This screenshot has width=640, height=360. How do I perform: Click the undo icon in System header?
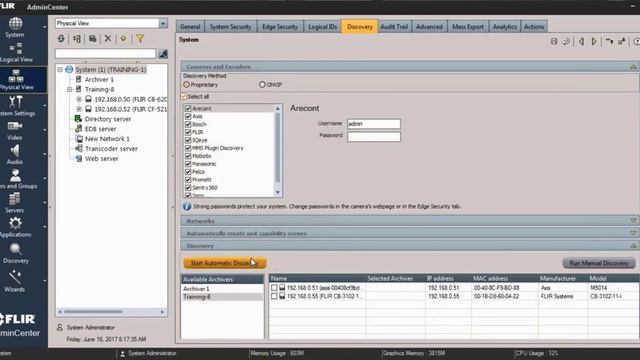(566, 41)
